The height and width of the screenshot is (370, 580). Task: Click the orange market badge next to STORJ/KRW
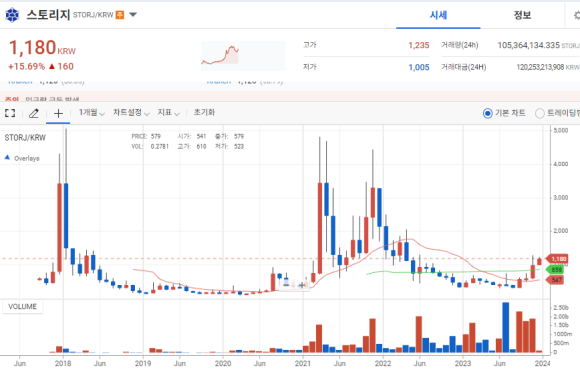pos(120,15)
